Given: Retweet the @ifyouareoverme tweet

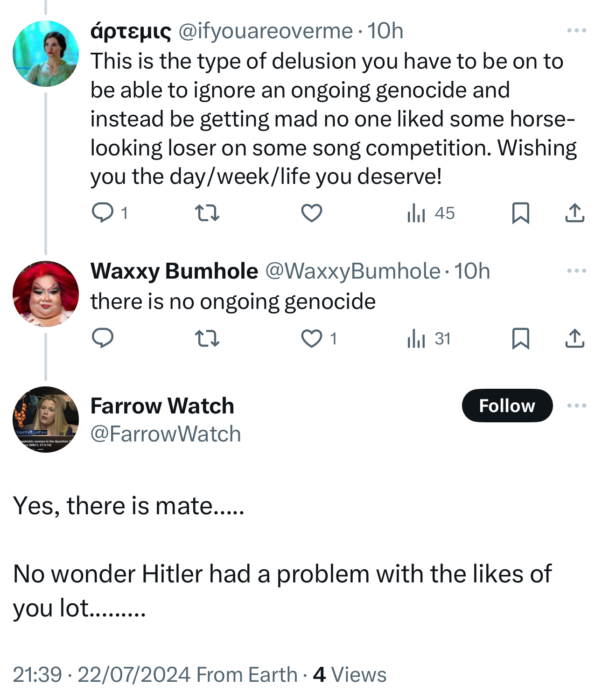Looking at the screenshot, I should click(x=207, y=213).
